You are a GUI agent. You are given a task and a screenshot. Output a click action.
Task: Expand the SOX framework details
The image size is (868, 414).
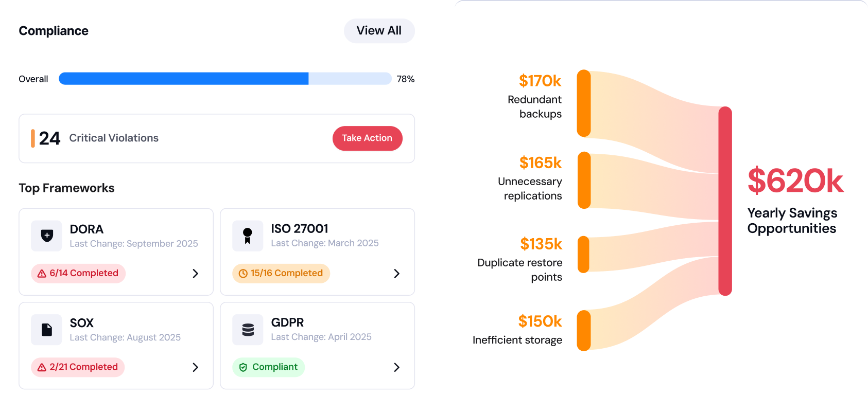195,367
